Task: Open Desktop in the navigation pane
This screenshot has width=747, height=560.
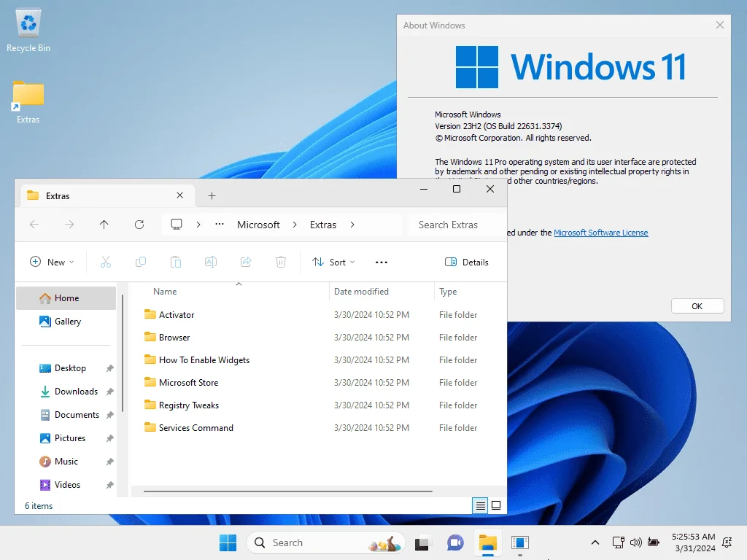Action: (x=66, y=368)
